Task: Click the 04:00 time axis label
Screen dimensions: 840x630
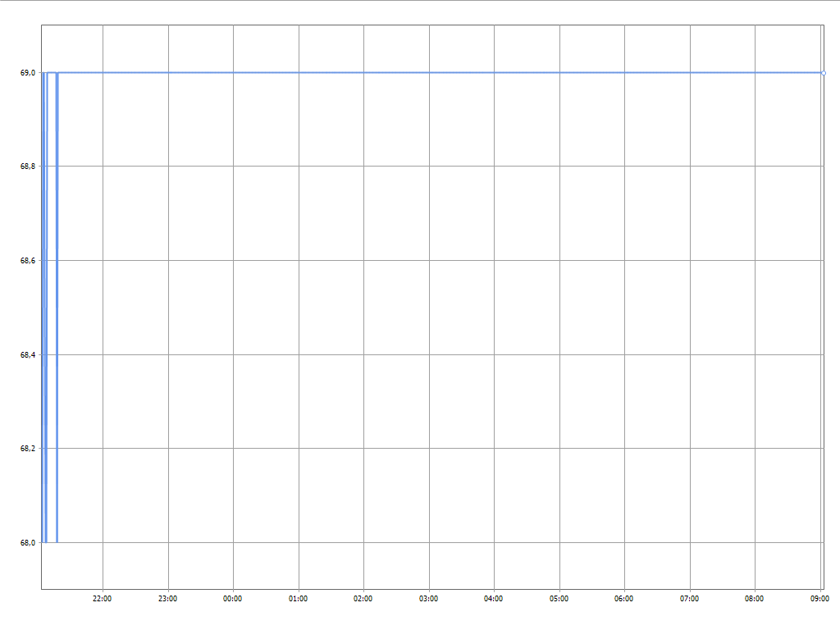Action: pyautogui.click(x=494, y=599)
